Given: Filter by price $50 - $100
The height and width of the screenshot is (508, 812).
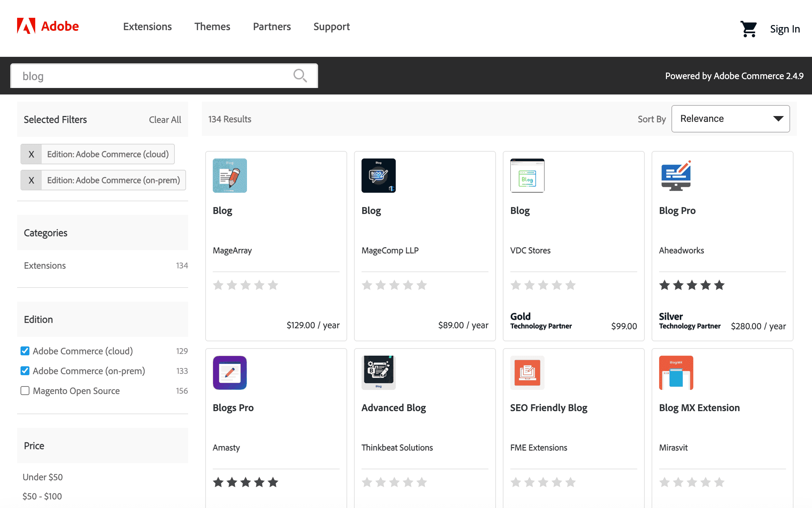Looking at the screenshot, I should (42, 496).
